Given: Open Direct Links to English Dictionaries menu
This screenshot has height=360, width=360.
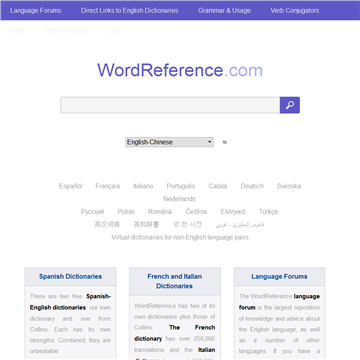Looking at the screenshot, I should coord(129,10).
